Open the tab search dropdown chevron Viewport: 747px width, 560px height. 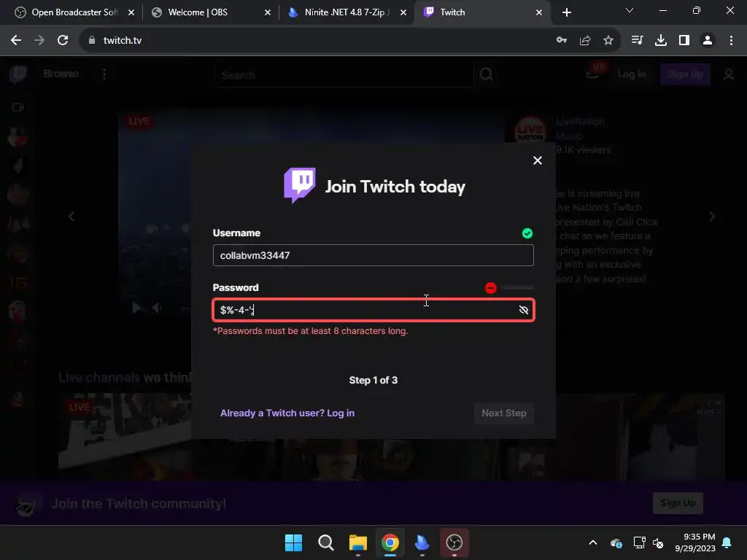click(630, 10)
